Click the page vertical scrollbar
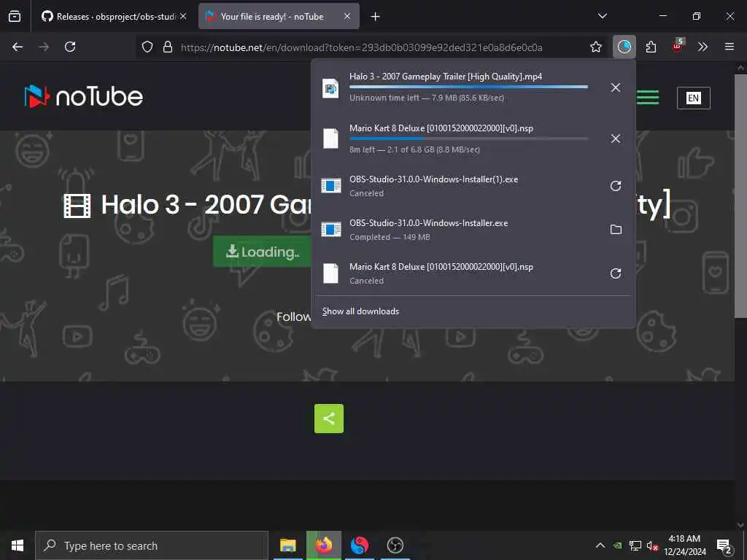The height and width of the screenshot is (560, 747). (740, 195)
